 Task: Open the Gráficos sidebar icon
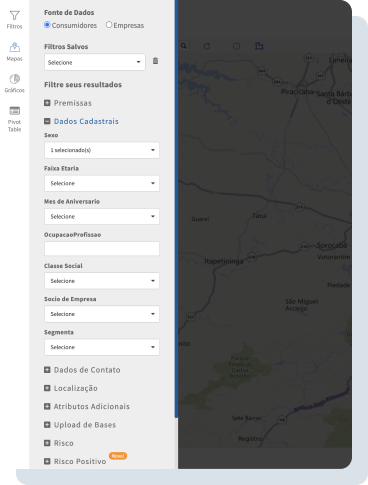pyautogui.click(x=14, y=83)
